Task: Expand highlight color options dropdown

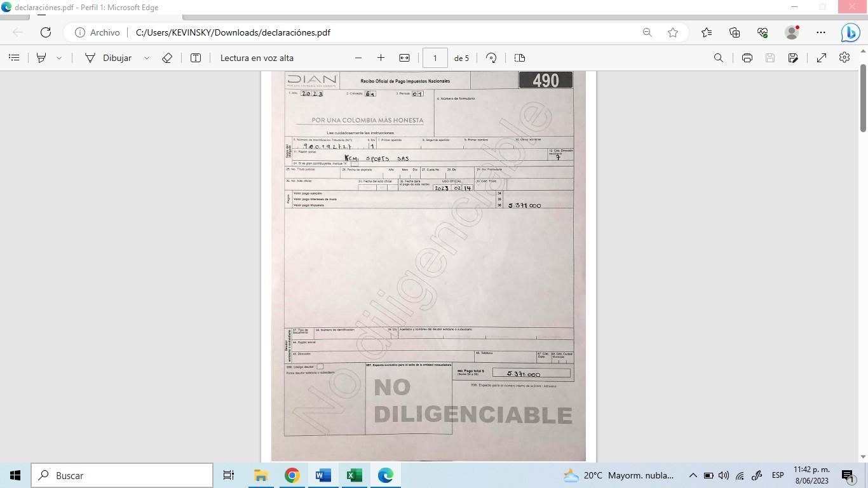Action: tap(59, 58)
